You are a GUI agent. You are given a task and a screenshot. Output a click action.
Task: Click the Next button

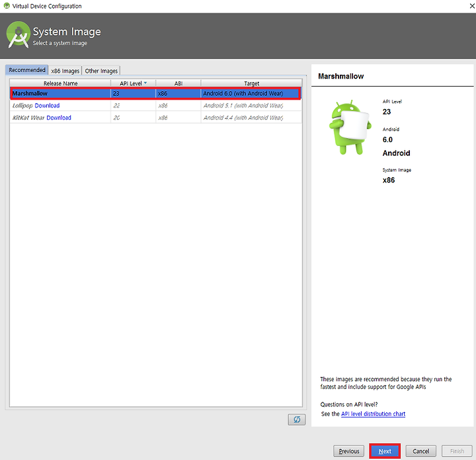385,451
